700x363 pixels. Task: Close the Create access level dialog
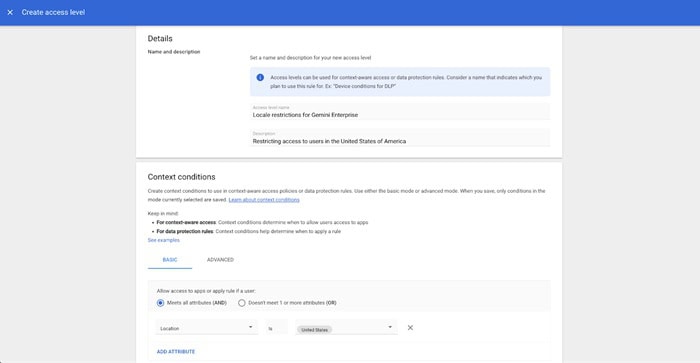coord(10,13)
